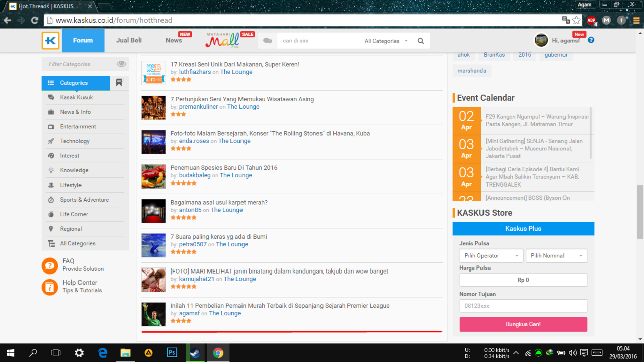Click the page vertical scrollbar thumb
Viewport: 644px width, 362px height.
point(640,212)
